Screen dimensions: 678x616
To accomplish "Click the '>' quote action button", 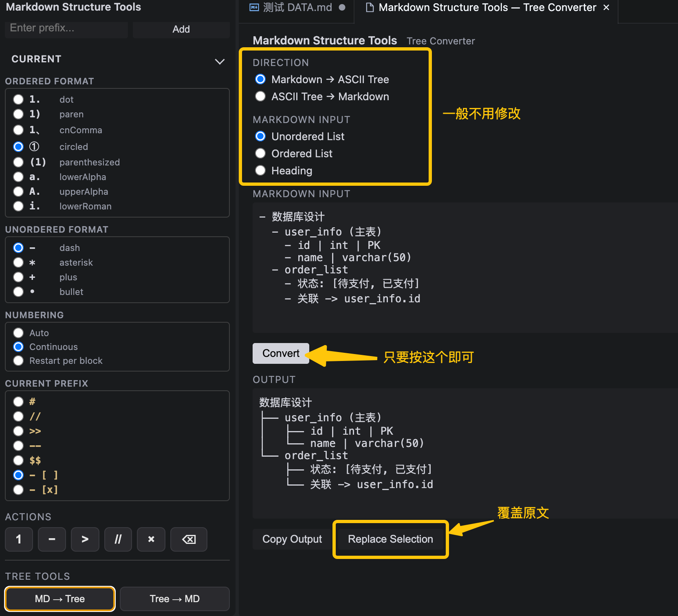I will pyautogui.click(x=85, y=539).
